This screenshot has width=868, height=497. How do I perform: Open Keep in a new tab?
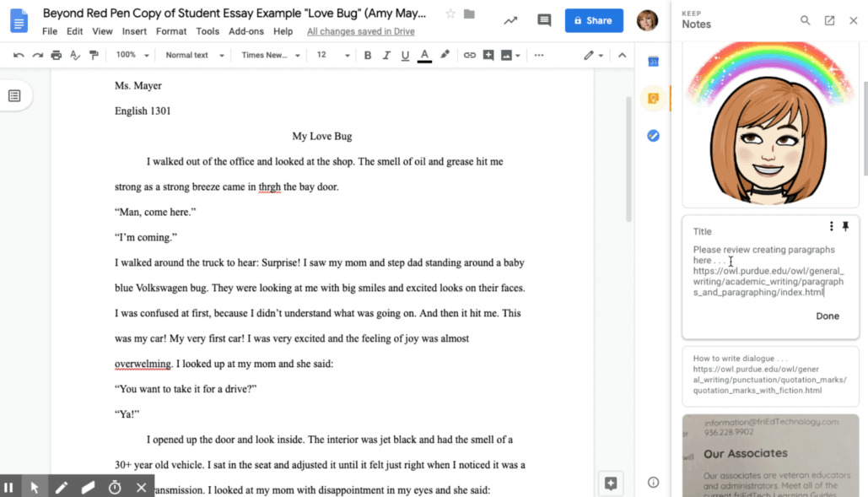[x=829, y=20]
